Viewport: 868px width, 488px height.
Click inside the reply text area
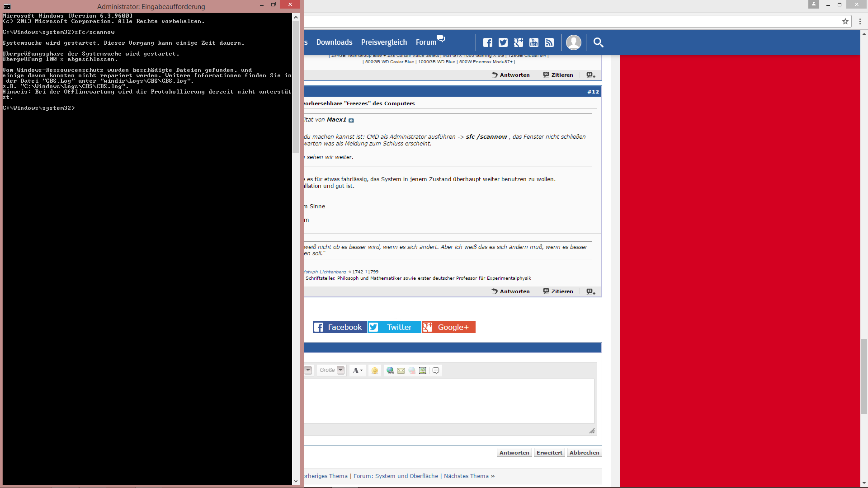pos(448,401)
